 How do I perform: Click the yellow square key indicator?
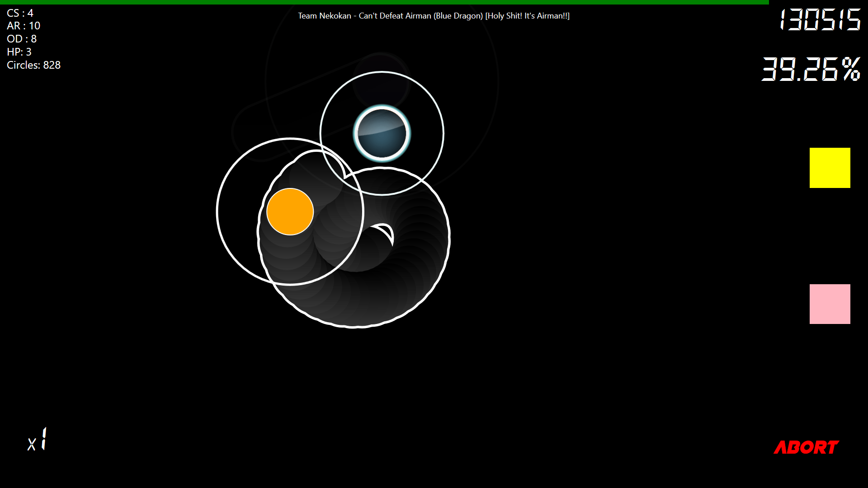click(x=830, y=168)
